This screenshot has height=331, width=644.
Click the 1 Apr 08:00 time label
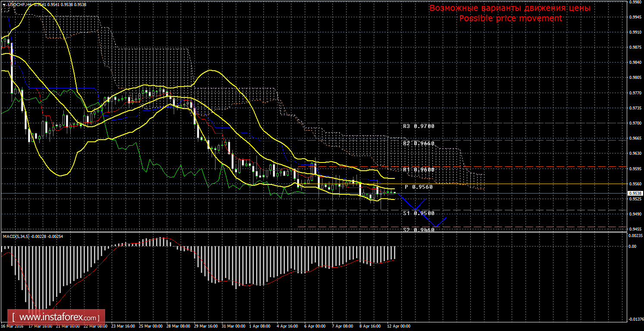coord(261,326)
